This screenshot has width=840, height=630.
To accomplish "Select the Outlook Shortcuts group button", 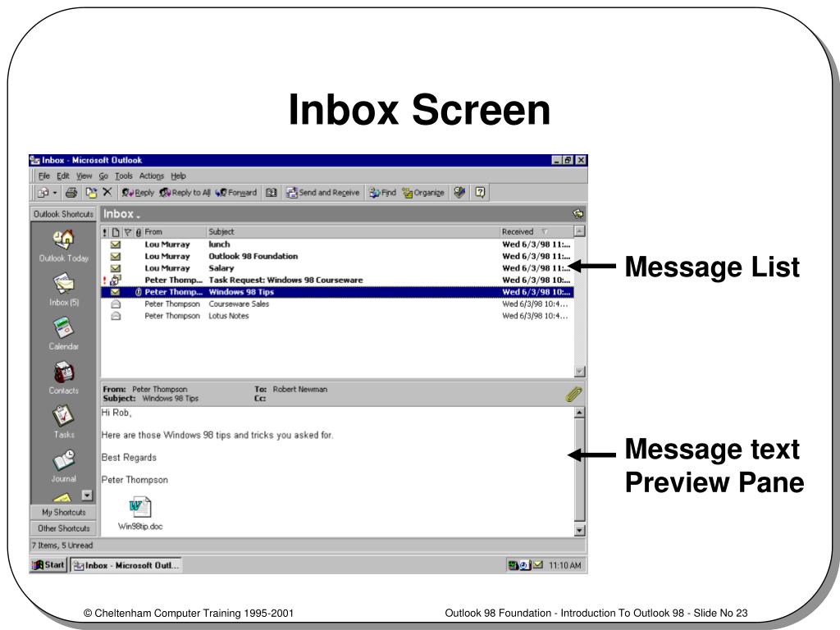I will tap(63, 214).
